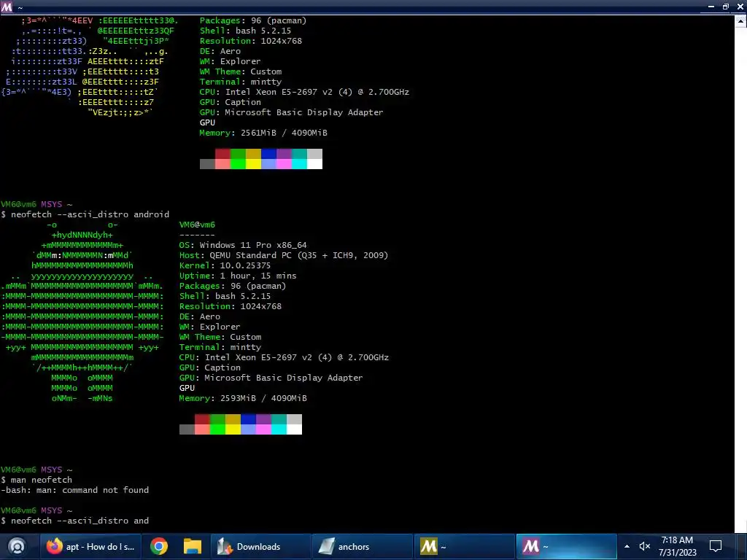Click 'OS: Windows 11 Pro x86_64' line

243,245
